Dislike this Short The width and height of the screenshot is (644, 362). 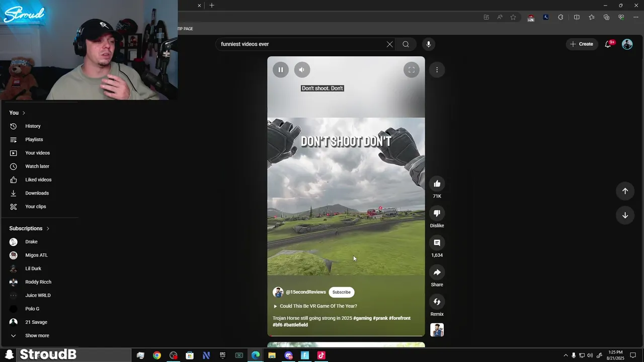[x=437, y=213]
